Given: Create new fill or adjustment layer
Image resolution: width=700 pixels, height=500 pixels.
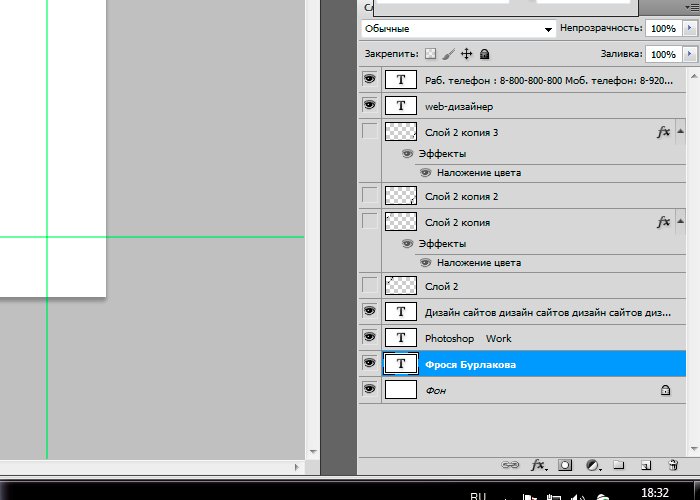Looking at the screenshot, I should click(592, 465).
